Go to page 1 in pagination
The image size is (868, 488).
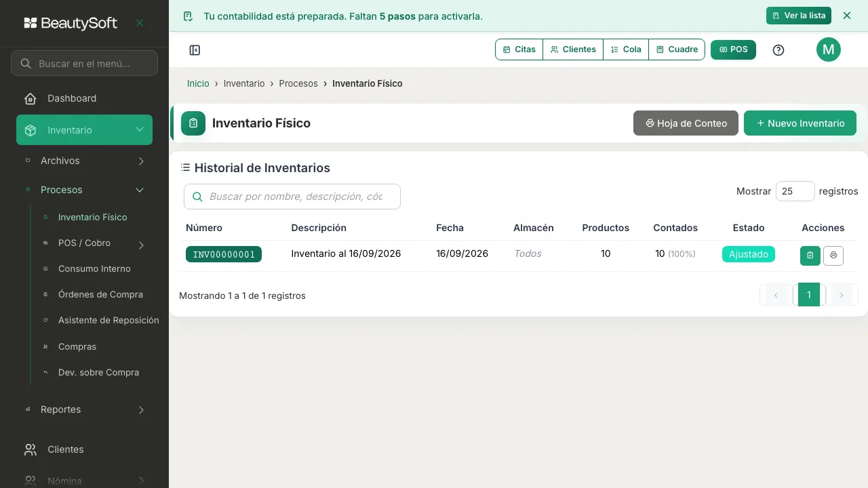(x=809, y=295)
